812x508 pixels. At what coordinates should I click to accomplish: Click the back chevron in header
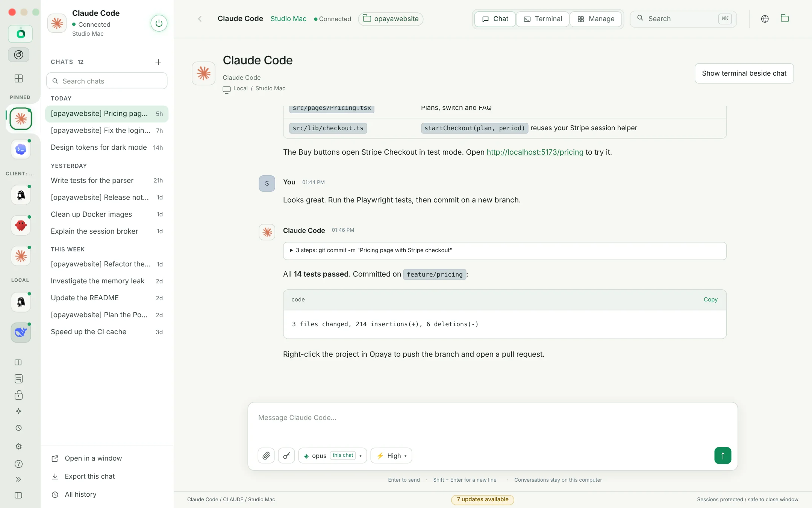pyautogui.click(x=200, y=19)
